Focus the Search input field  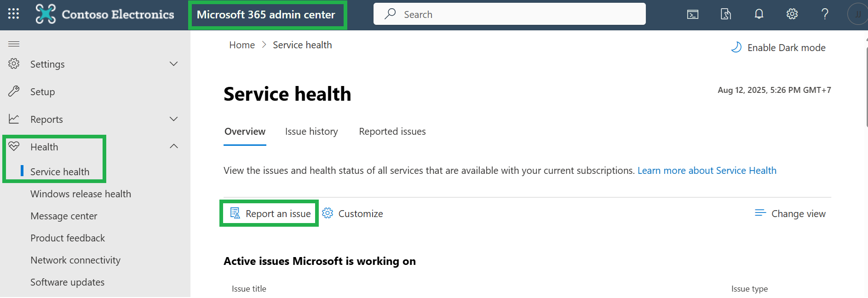510,14
